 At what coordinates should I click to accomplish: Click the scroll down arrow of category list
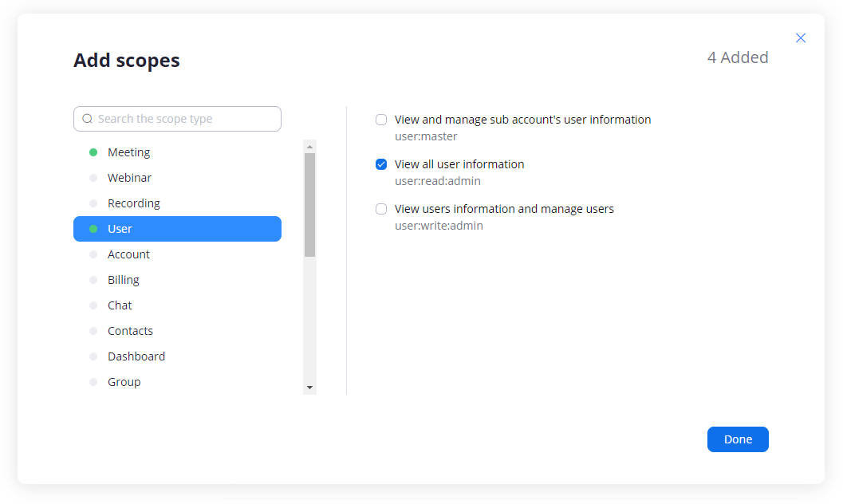click(309, 388)
